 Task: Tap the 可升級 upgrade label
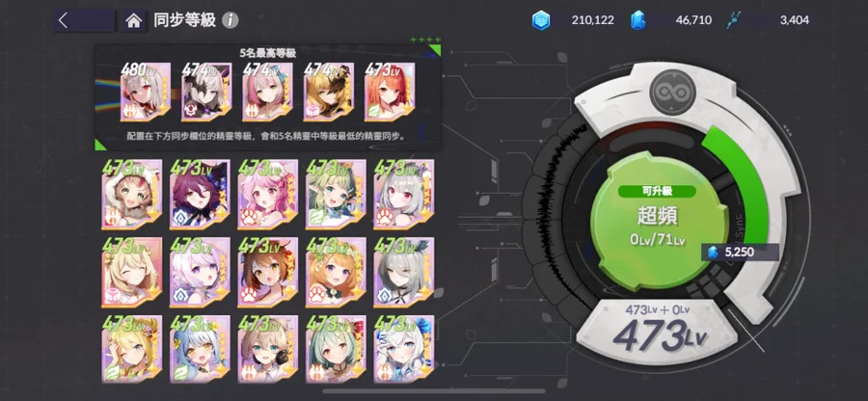click(657, 192)
